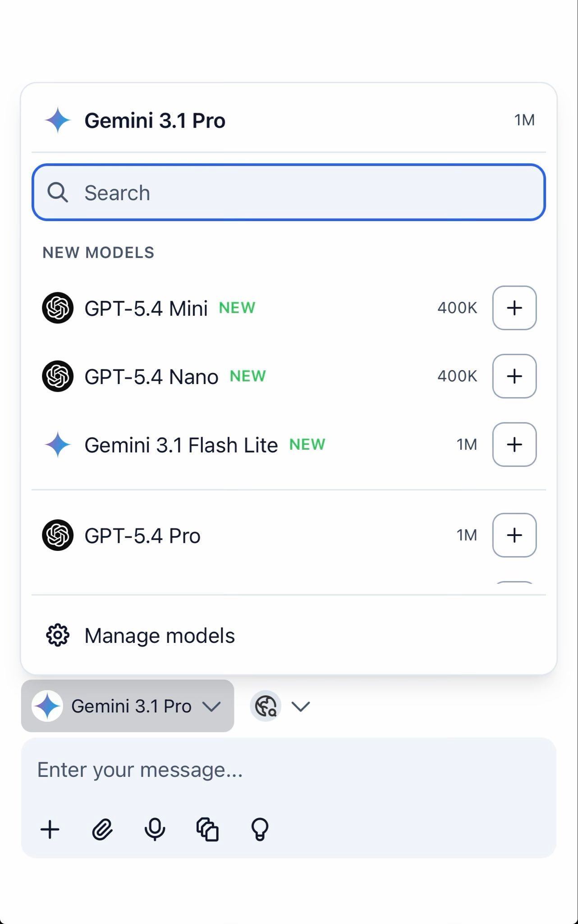Image resolution: width=578 pixels, height=924 pixels.
Task: Click the paperclip attach file icon
Action: click(102, 829)
